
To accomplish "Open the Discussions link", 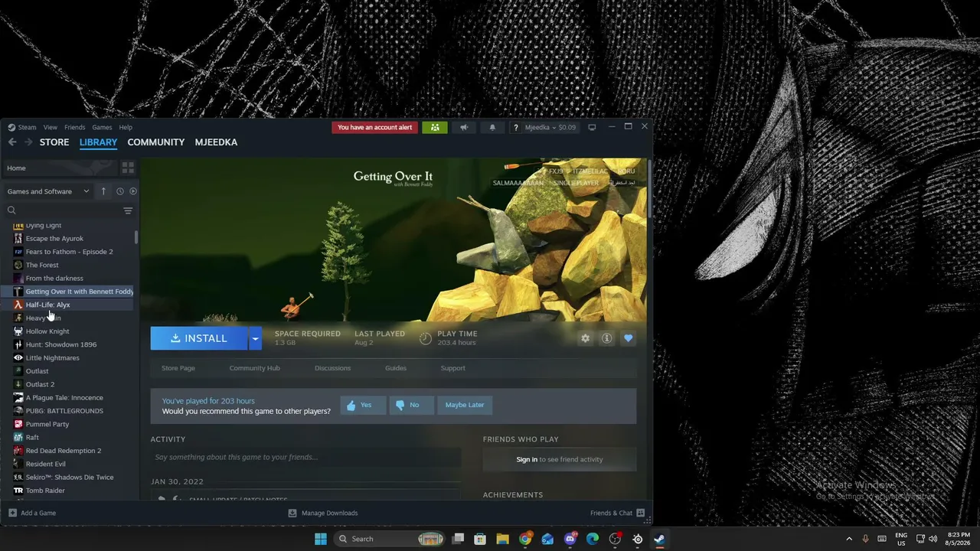I will coord(332,368).
